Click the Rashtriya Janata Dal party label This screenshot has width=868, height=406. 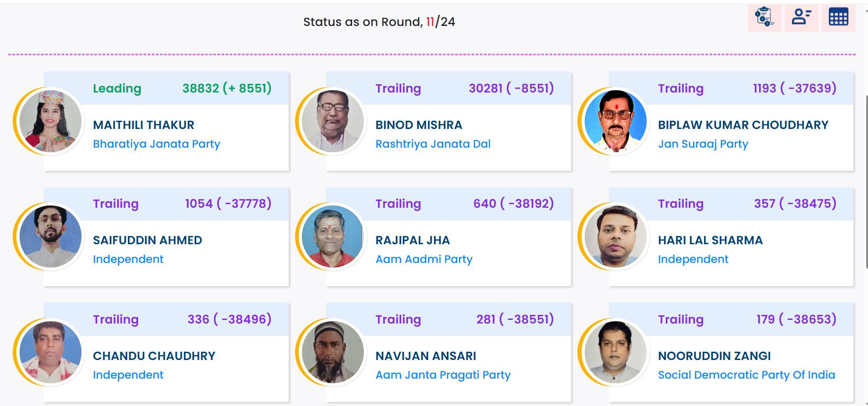pos(433,144)
